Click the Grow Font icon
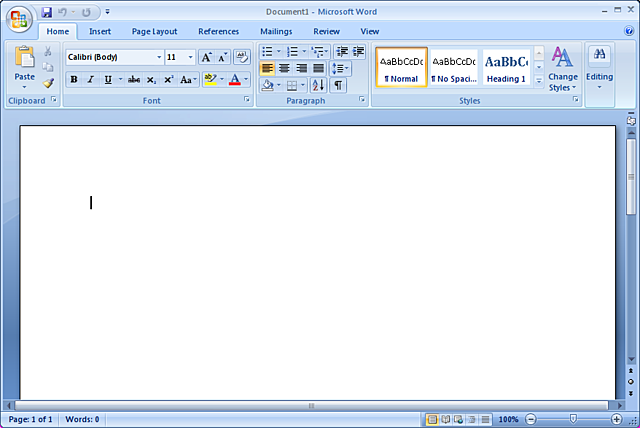The image size is (640, 428). 207,57
